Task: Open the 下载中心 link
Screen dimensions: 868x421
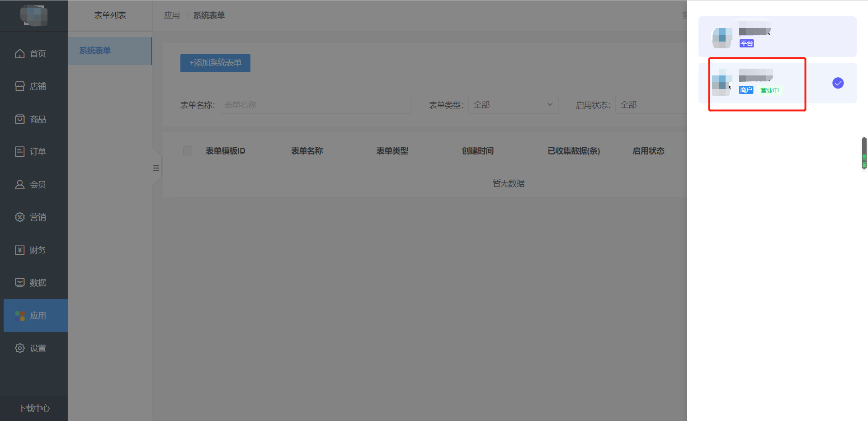Action: click(x=34, y=408)
